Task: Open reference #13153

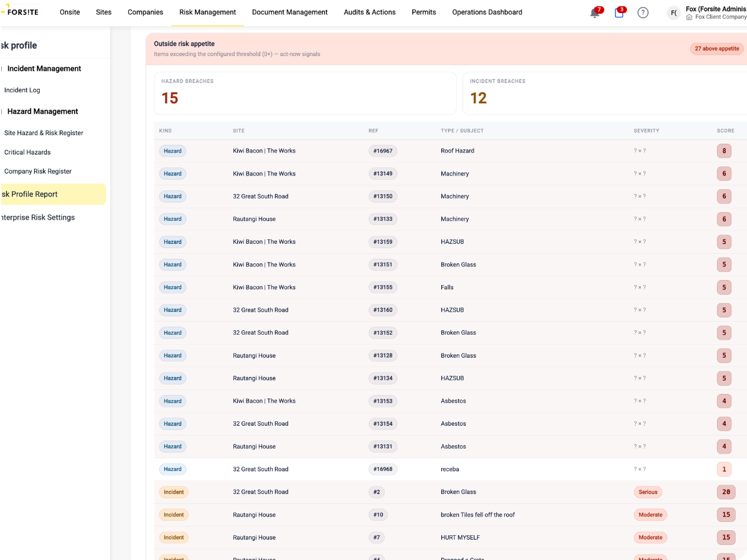Action: (x=383, y=401)
